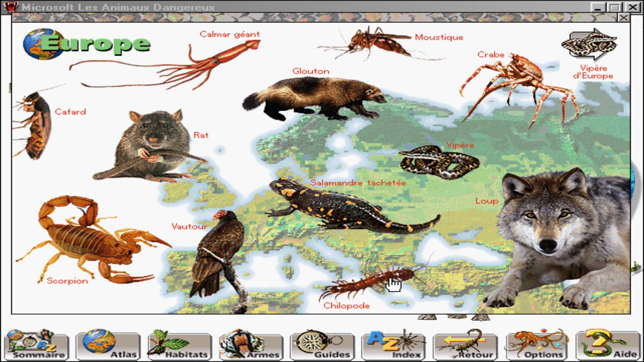This screenshot has width=644, height=362.
Task: Click the green 'Europe' title
Action: [96, 44]
